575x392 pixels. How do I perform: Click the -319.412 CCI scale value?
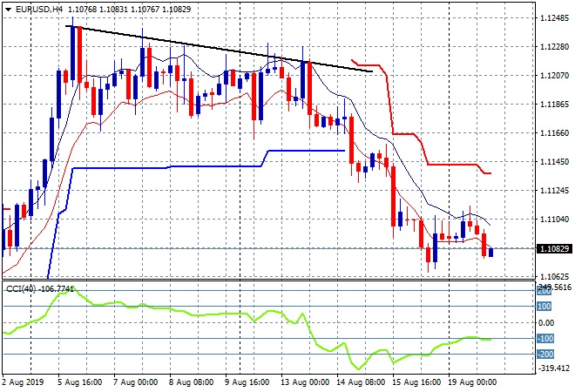pos(554,368)
